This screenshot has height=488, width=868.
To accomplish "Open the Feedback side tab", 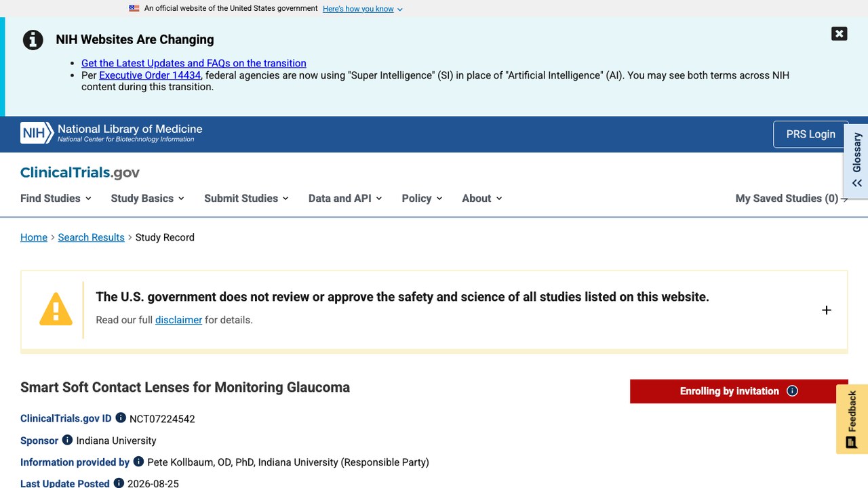I will [x=852, y=419].
